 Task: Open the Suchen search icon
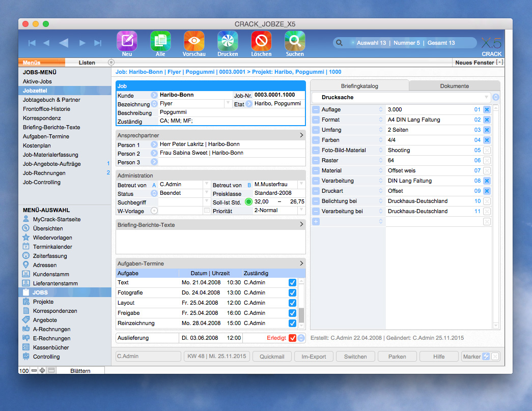tap(295, 41)
